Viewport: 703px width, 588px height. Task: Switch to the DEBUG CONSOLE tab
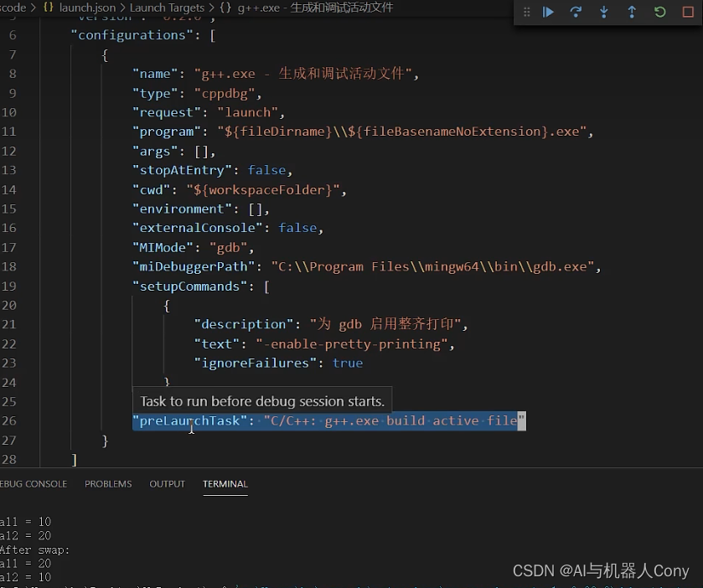point(34,484)
